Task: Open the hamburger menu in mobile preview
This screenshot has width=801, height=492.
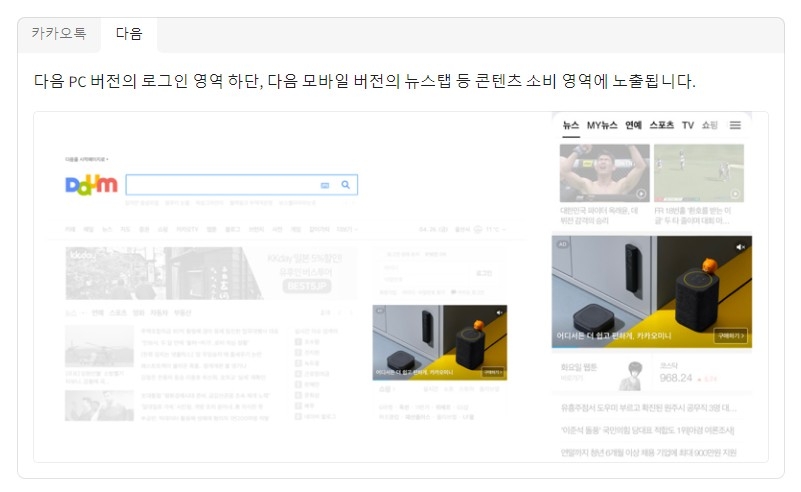Action: pos(735,125)
